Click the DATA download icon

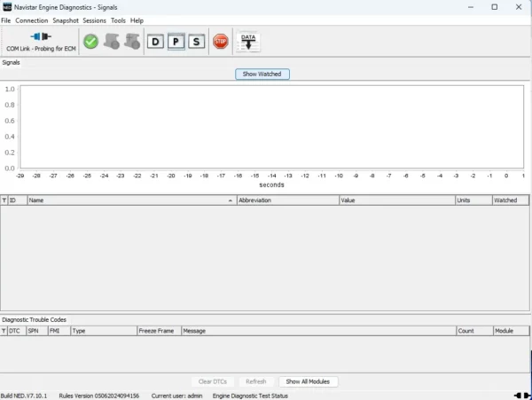(248, 42)
